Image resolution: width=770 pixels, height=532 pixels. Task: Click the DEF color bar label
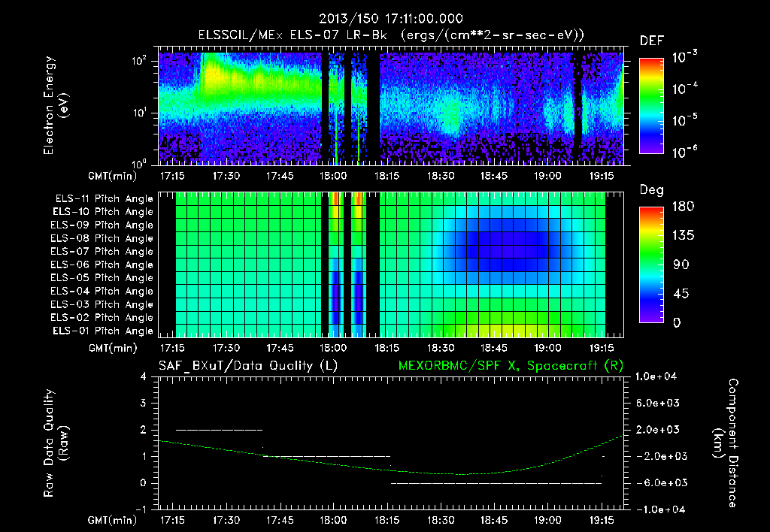click(x=651, y=41)
